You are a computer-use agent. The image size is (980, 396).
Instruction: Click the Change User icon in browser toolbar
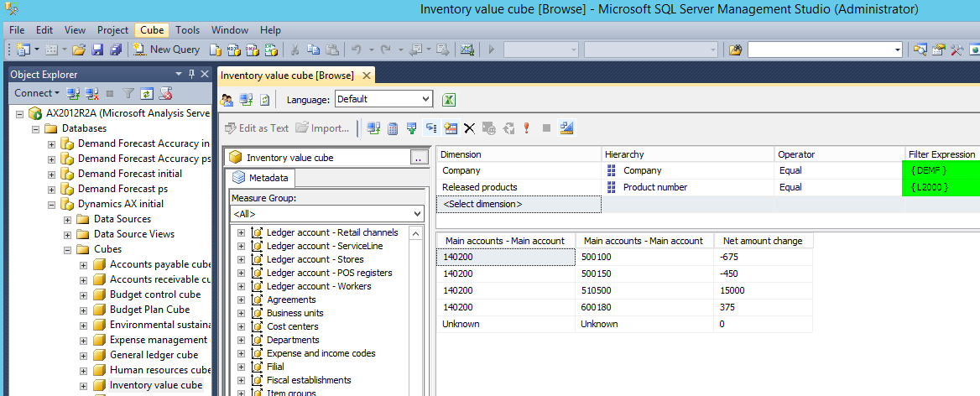(227, 100)
